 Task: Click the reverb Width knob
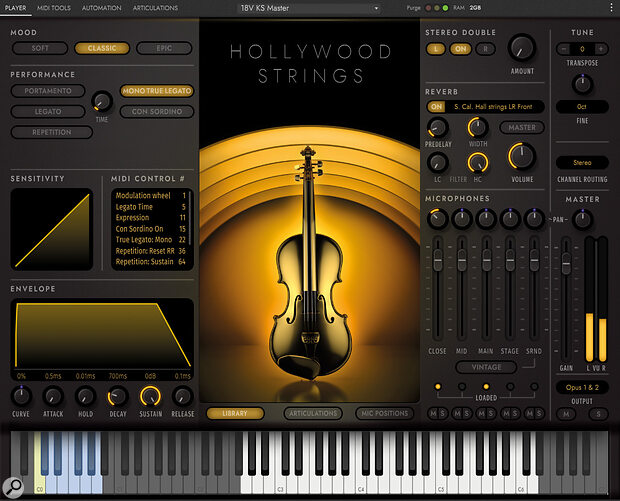coord(478,128)
